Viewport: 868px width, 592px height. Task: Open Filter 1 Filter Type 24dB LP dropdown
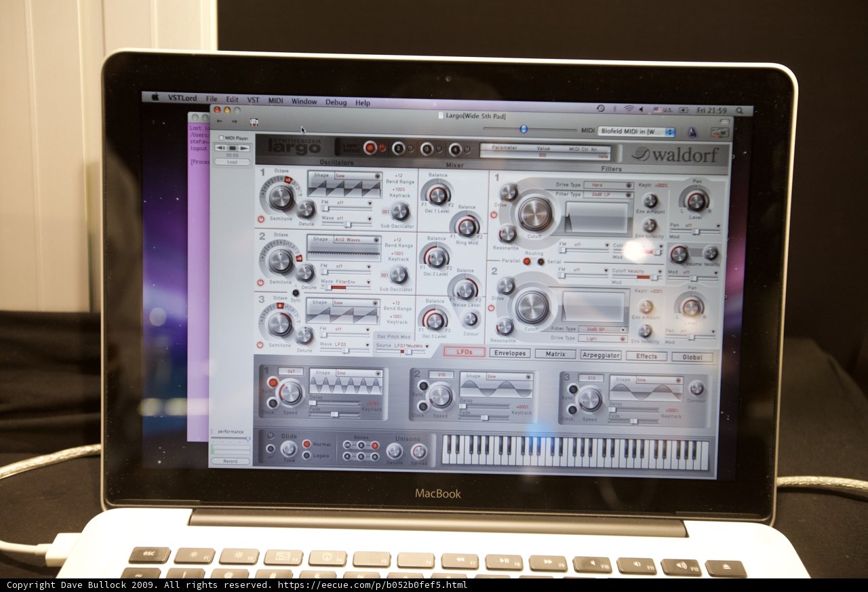[608, 195]
